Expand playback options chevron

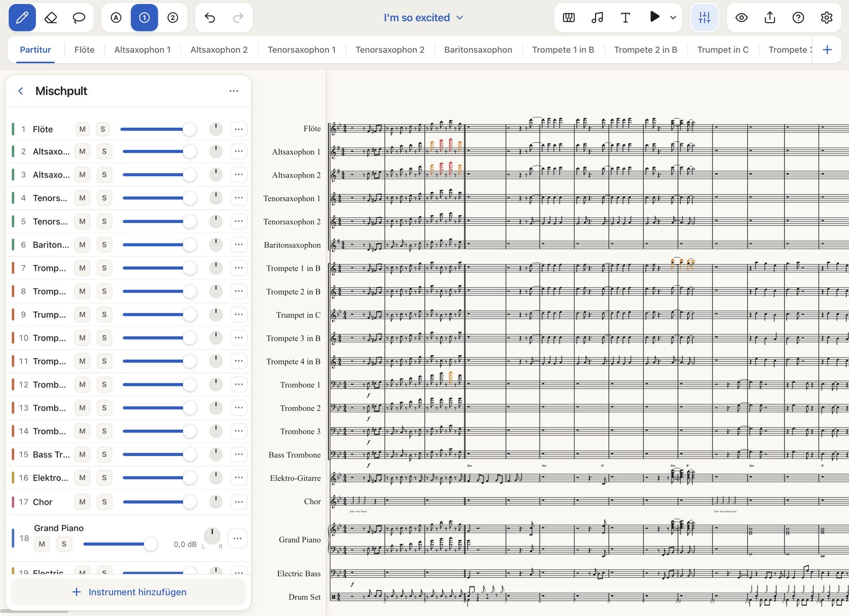coord(673,17)
